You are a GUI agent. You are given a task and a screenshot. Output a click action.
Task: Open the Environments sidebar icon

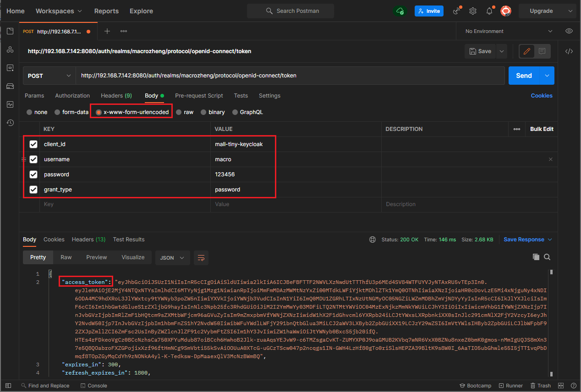tap(10, 68)
